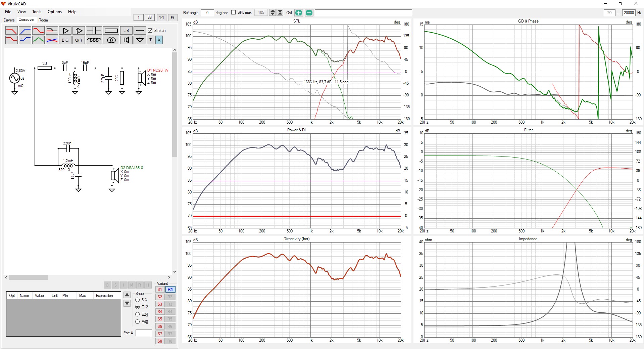The width and height of the screenshot is (644, 349).
Task: Open the File menu
Action: [x=8, y=12]
